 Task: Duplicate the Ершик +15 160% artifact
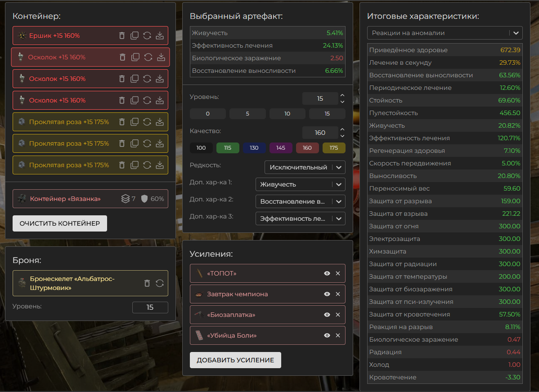click(135, 36)
